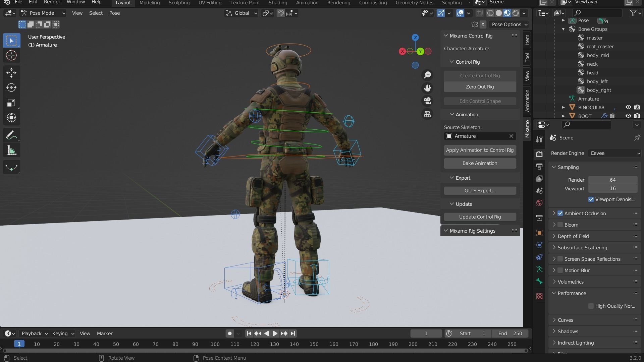Select the Rotate tool
The height and width of the screenshot is (362, 644).
click(11, 87)
